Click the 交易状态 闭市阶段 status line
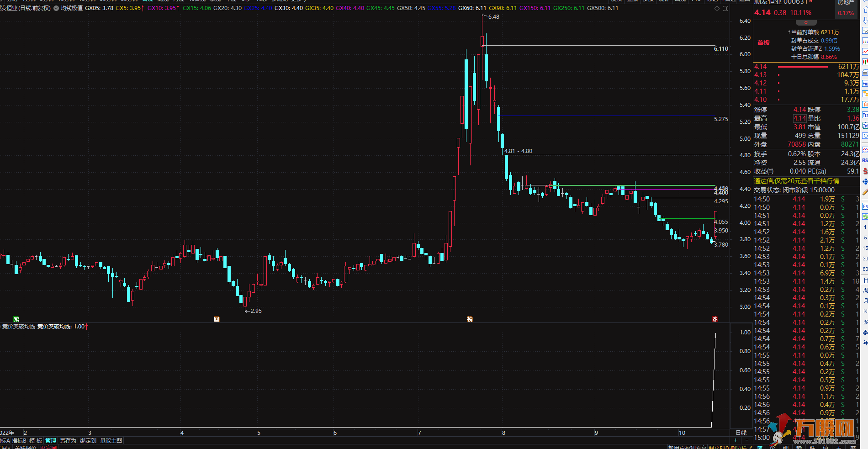868x449 pixels. point(794,190)
